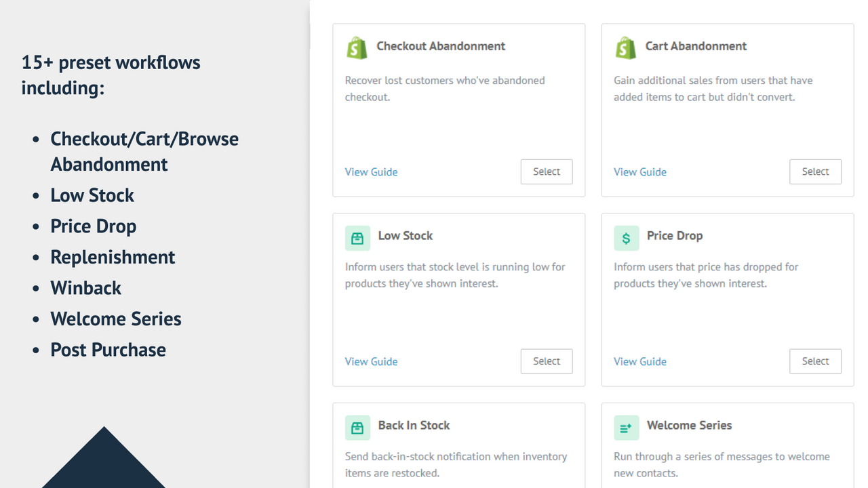Open the View Guide for Price Drop

tap(639, 361)
